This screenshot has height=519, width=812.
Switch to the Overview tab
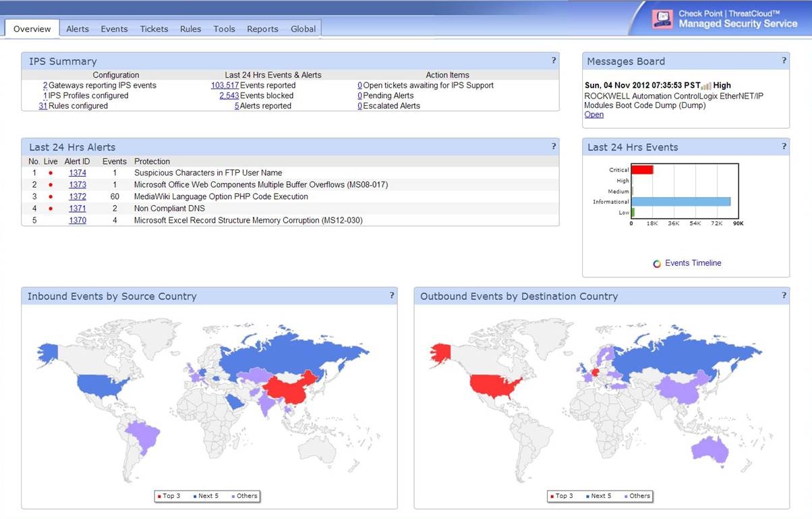[32, 28]
